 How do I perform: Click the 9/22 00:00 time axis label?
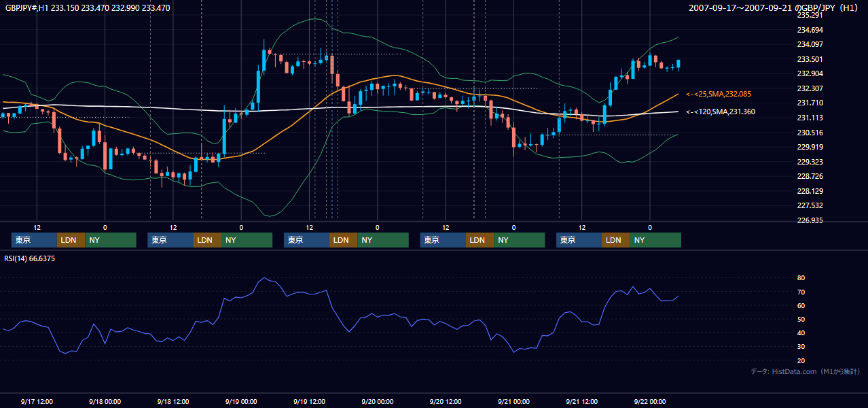[650, 401]
